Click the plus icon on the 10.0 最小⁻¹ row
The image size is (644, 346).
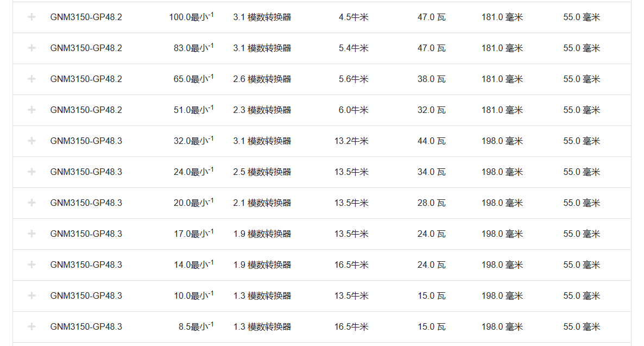(x=32, y=295)
